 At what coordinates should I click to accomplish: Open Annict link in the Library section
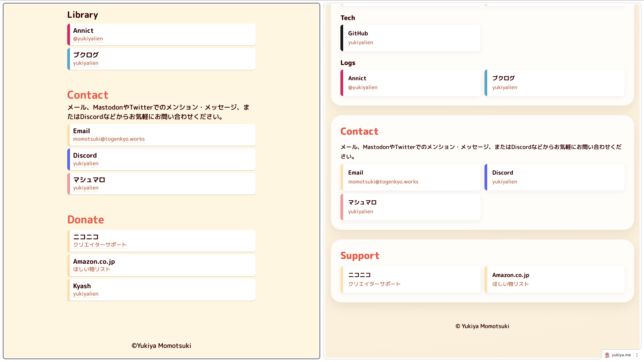(x=88, y=39)
